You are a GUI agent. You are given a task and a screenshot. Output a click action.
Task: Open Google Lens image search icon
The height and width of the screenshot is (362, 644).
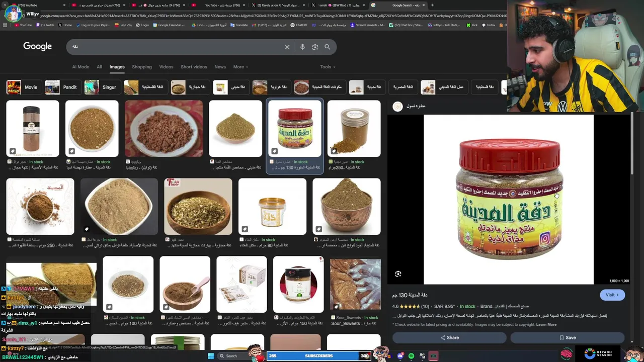point(315,47)
